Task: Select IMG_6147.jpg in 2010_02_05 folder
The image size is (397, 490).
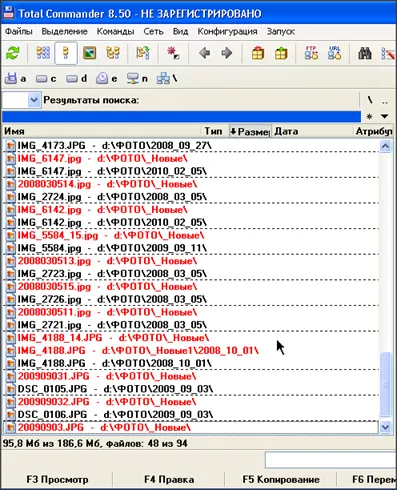Action: pos(192,171)
